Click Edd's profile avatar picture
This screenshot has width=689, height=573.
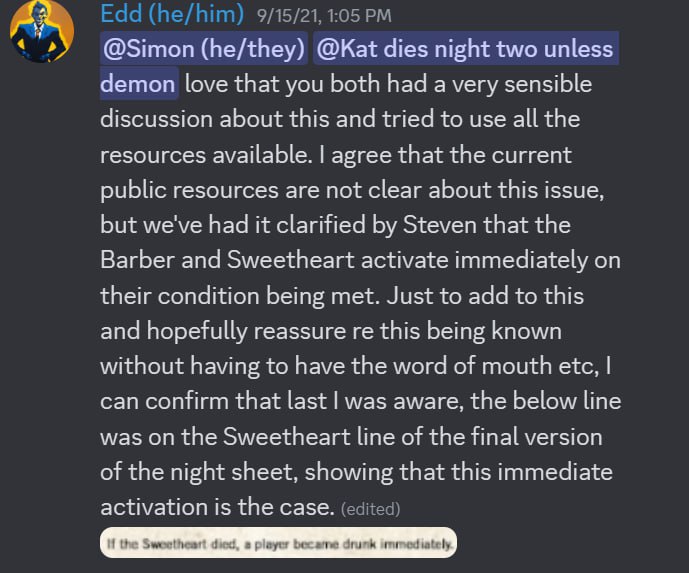[41, 31]
